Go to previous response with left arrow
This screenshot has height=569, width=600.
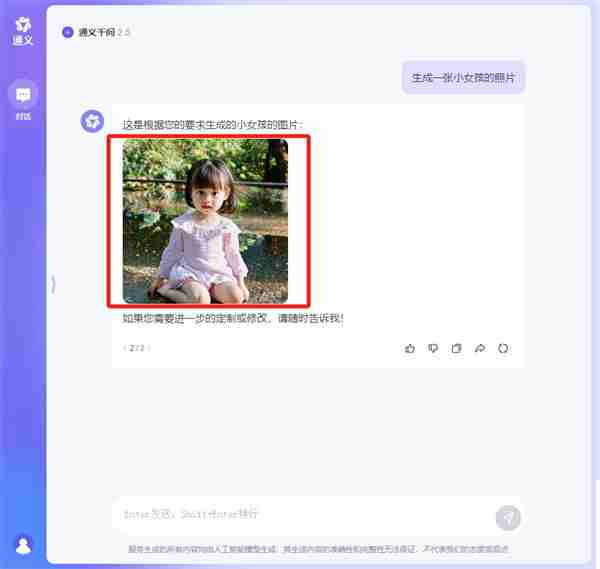(x=125, y=348)
